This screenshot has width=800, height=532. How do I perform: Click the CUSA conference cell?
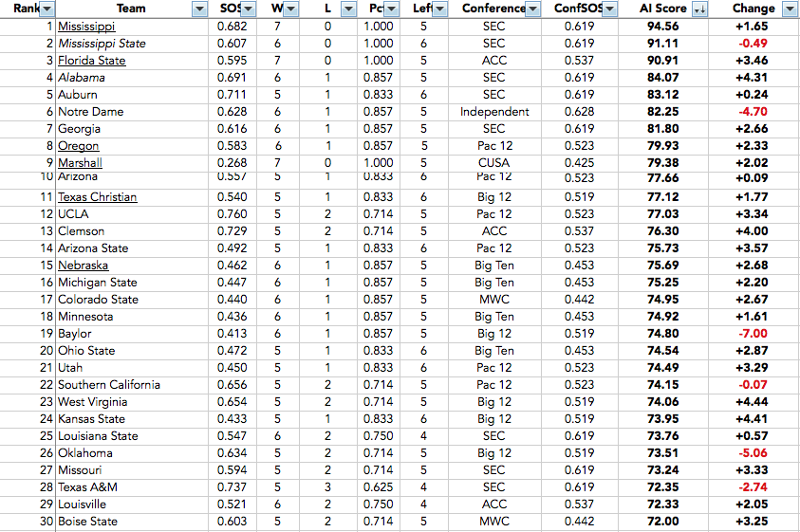[x=493, y=163]
